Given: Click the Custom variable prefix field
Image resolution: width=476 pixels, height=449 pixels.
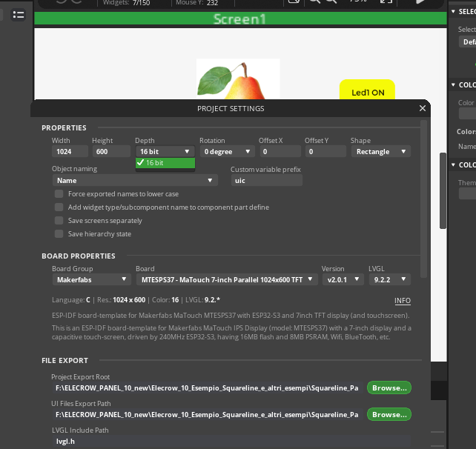Looking at the screenshot, I should [266, 180].
